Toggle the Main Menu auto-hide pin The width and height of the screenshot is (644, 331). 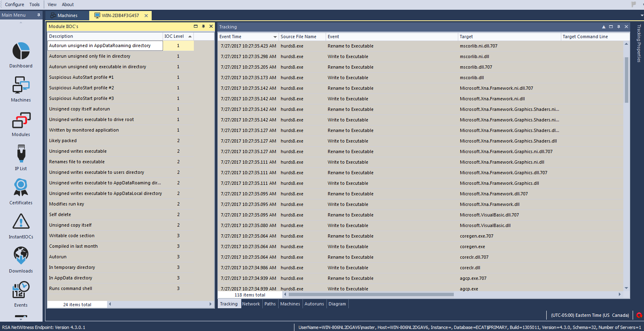[39, 15]
